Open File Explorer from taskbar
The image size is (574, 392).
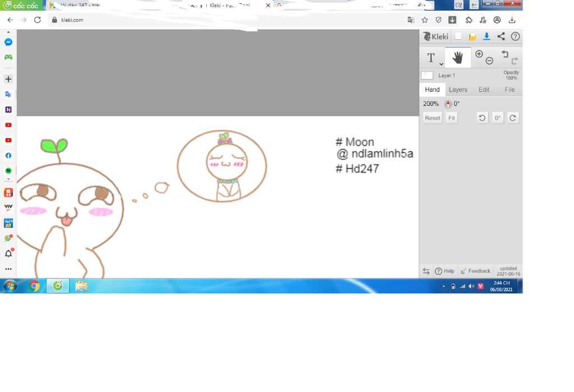coord(81,286)
